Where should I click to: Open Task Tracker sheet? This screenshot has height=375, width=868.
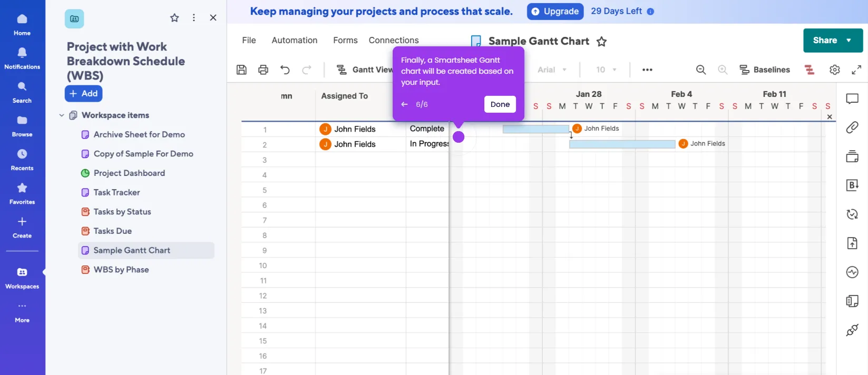pos(116,193)
